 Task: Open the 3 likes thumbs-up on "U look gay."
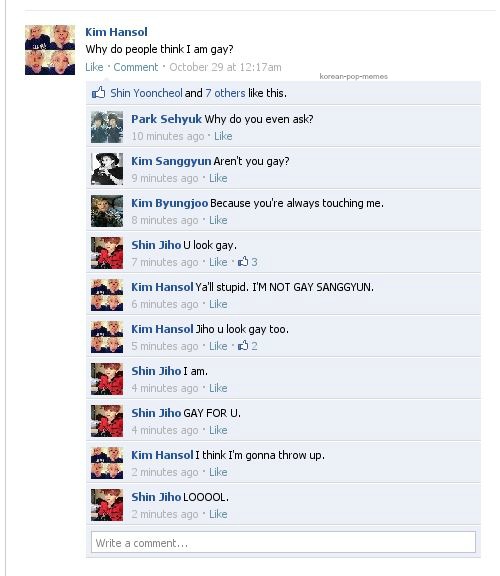click(x=248, y=262)
